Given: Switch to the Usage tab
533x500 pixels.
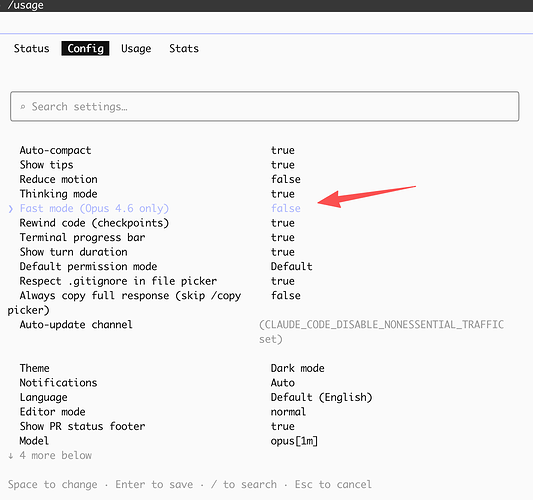Looking at the screenshot, I should [136, 49].
